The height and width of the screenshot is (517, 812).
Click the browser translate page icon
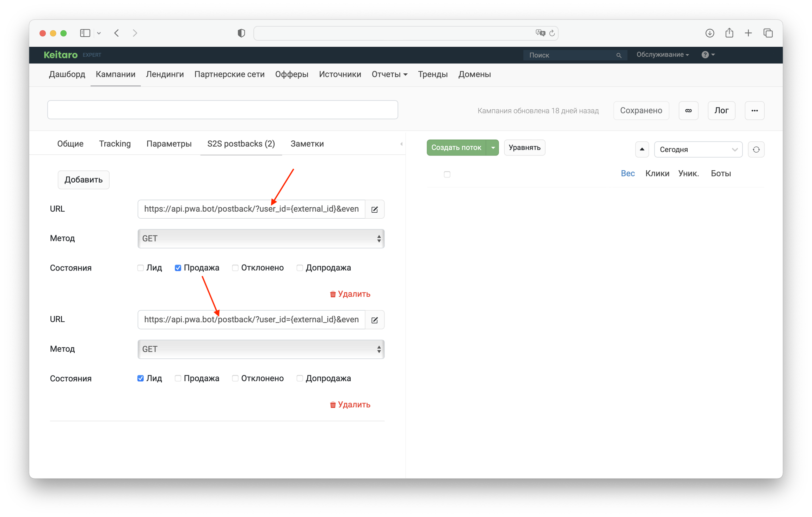[540, 33]
